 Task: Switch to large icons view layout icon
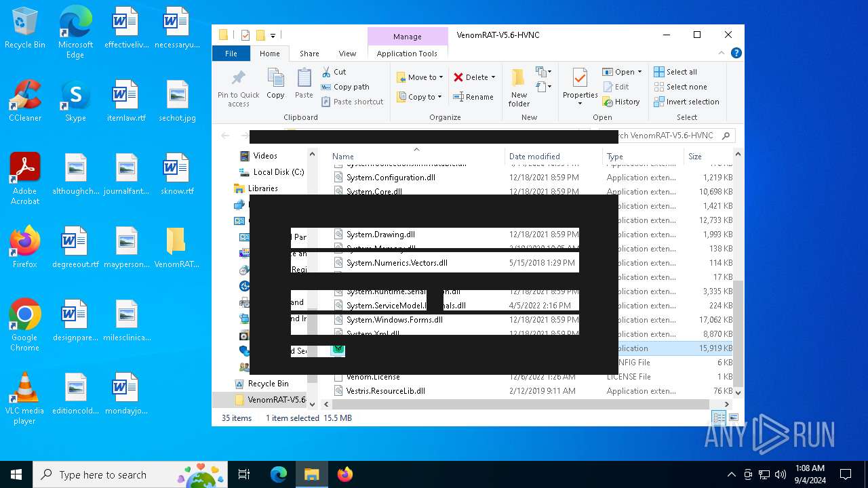[733, 418]
